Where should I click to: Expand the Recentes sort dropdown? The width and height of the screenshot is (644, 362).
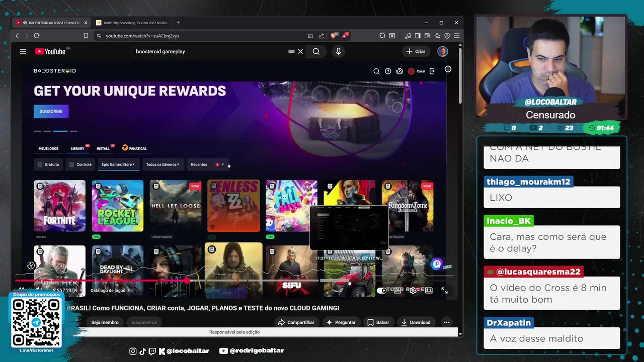pos(207,164)
